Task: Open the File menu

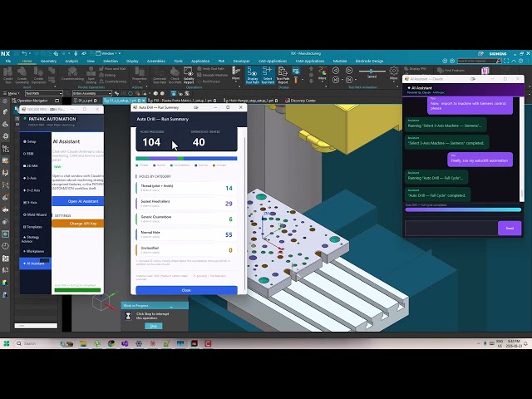Action: (x=8, y=61)
